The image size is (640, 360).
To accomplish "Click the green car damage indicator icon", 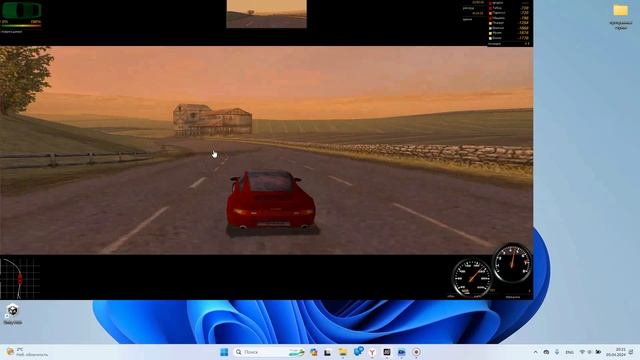I will [x=22, y=11].
